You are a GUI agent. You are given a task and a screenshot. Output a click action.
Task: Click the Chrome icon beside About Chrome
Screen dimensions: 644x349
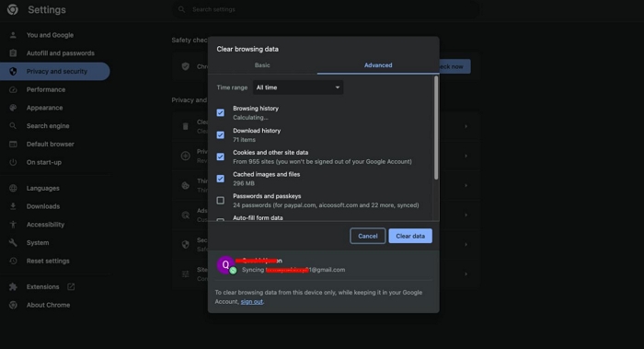tap(13, 305)
